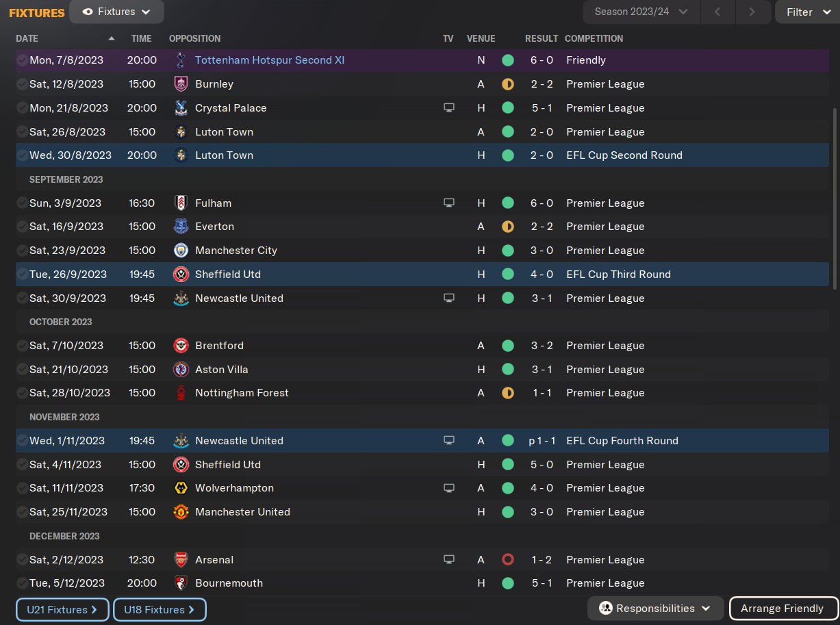Click the Brentford club badge icon
Viewport: 840px width, 625px height.
coord(181,346)
